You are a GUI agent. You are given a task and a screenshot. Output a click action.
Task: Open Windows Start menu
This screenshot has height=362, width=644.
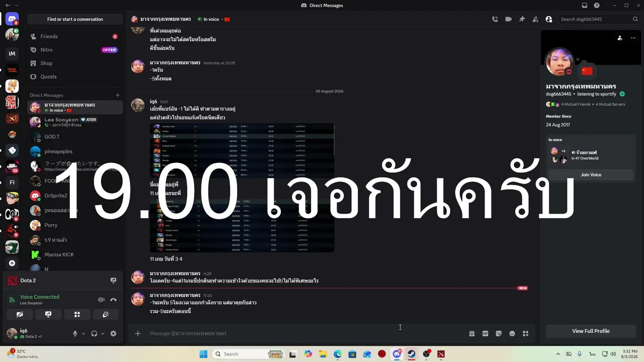[x=203, y=354]
